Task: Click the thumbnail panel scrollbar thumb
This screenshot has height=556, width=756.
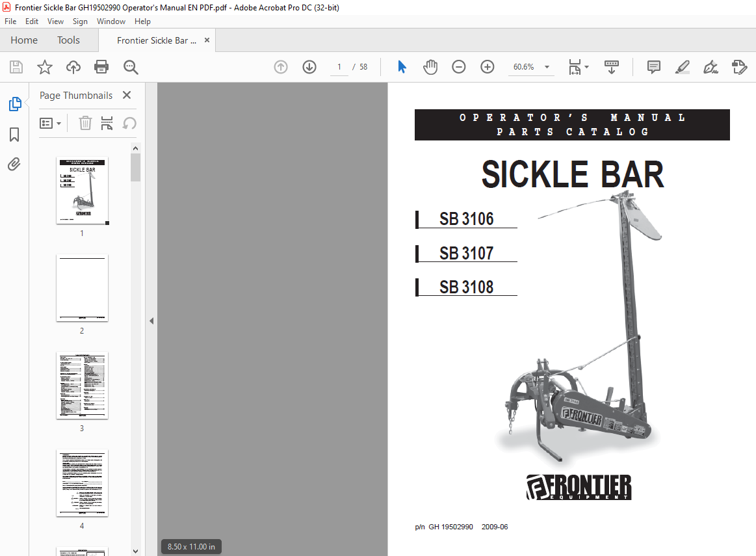Action: 135,167
